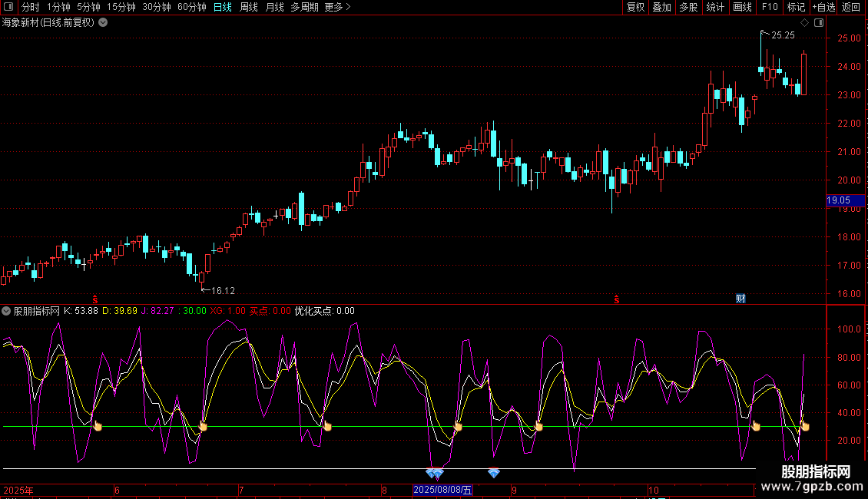Open the 复权 adjustment menu
Screen dimensions: 868x499
[635, 7]
